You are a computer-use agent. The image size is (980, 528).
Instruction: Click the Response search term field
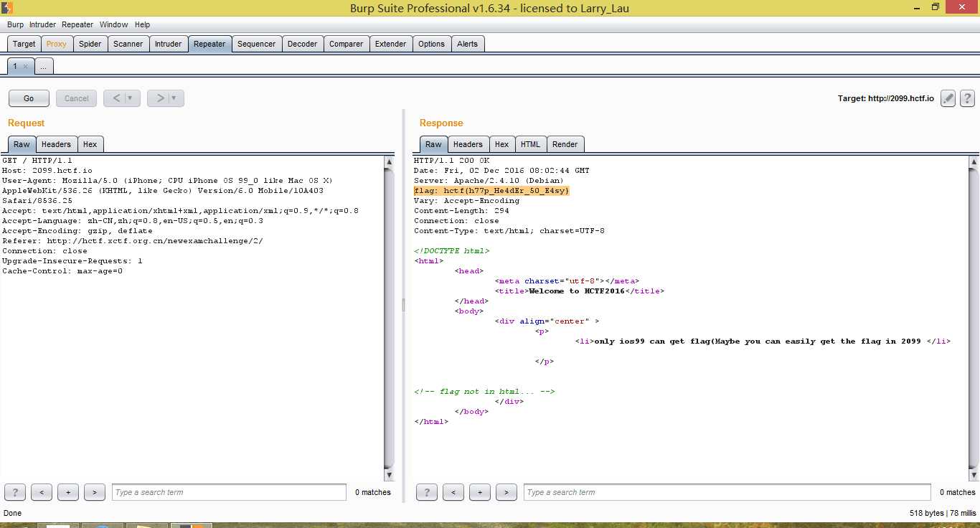pos(728,492)
